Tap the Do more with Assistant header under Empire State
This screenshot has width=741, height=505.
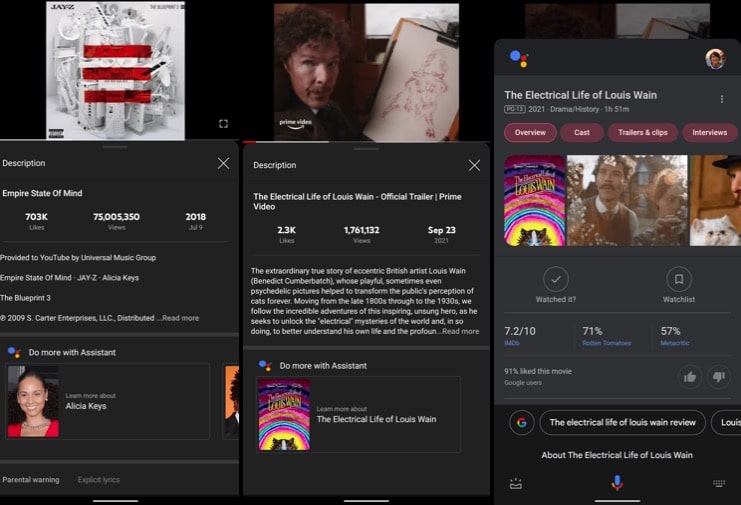[72, 352]
